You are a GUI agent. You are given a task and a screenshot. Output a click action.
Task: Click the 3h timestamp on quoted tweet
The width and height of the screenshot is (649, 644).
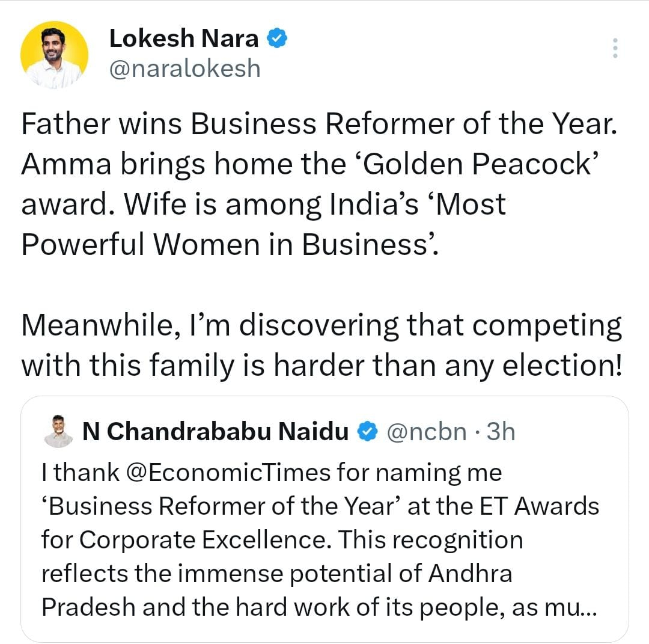click(x=501, y=432)
